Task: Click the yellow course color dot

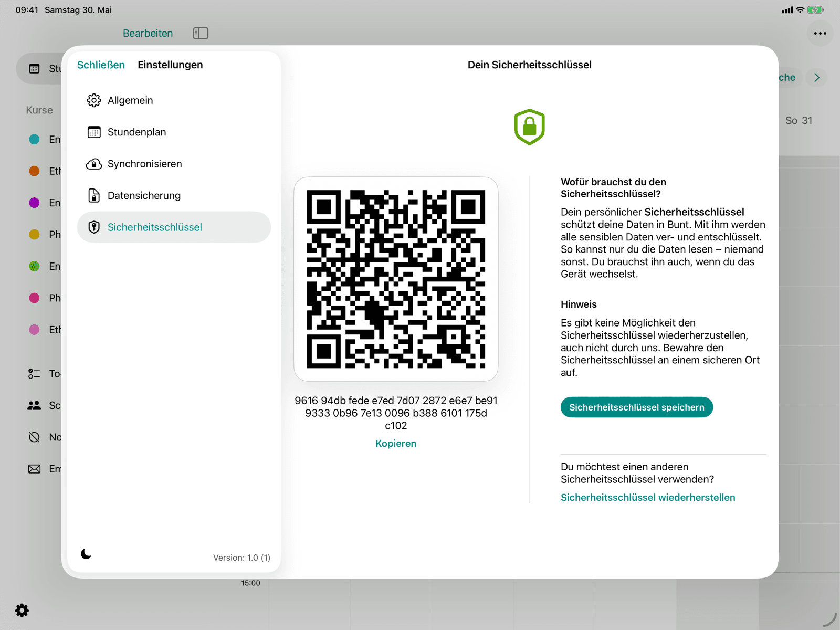Action: (x=34, y=235)
